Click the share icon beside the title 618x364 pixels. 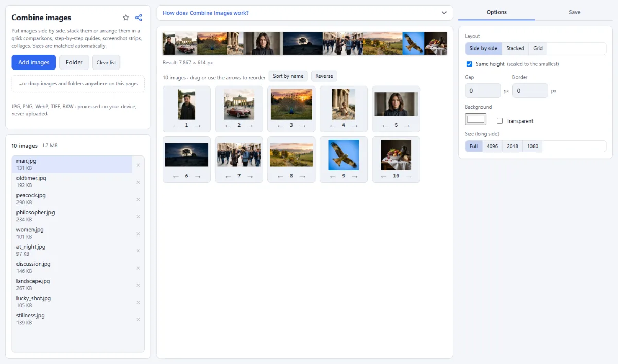coord(139,18)
